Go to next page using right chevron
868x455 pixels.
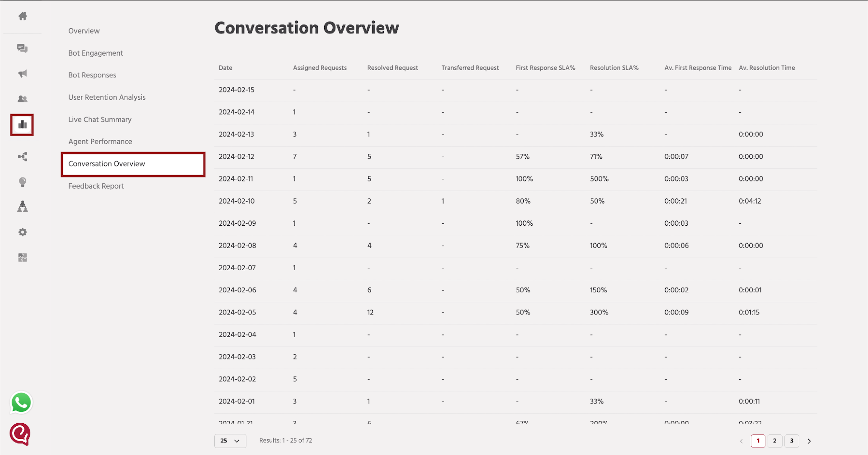point(809,441)
